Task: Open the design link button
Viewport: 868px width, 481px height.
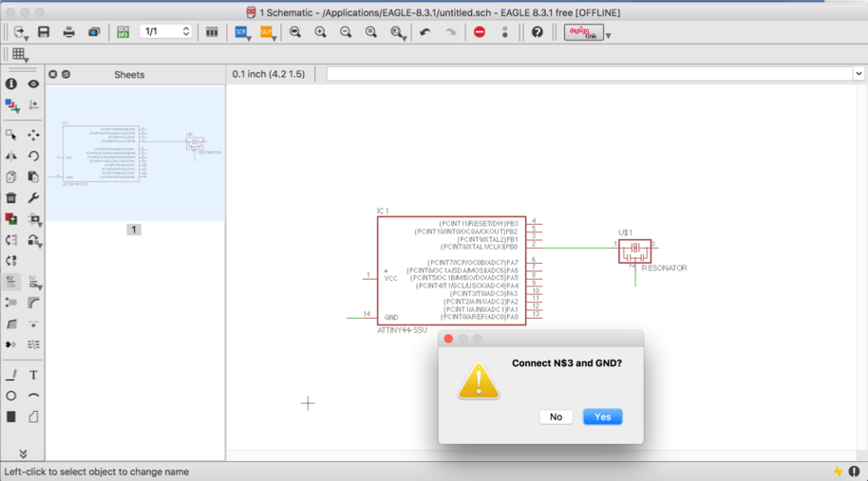Action: pyautogui.click(x=583, y=32)
